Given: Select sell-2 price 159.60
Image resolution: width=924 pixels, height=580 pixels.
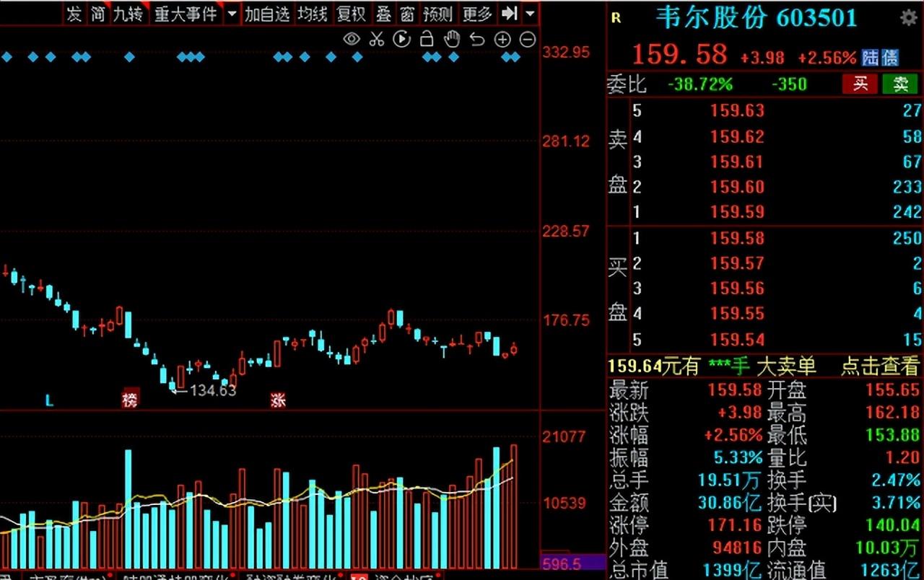Looking at the screenshot, I should coord(737,187).
